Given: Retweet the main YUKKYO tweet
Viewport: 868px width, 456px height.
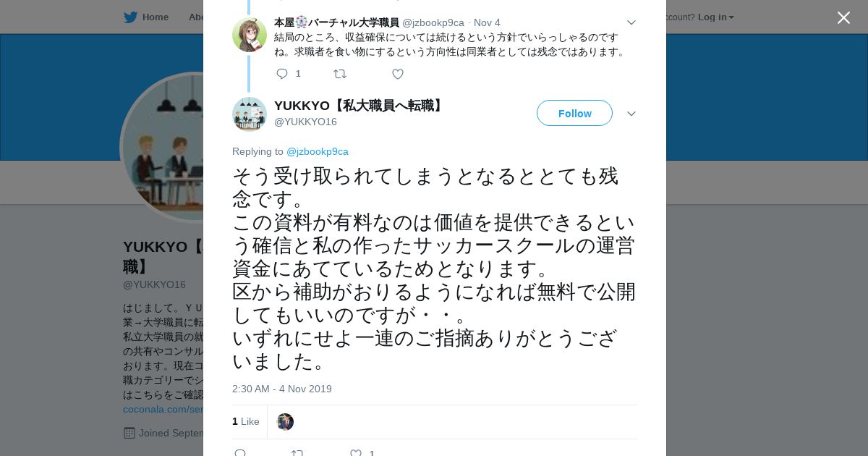Looking at the screenshot, I should coord(297,453).
